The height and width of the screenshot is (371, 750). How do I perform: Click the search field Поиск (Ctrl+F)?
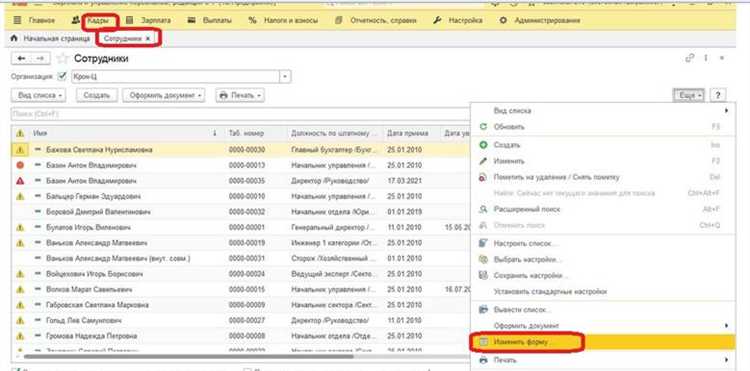click(241, 114)
